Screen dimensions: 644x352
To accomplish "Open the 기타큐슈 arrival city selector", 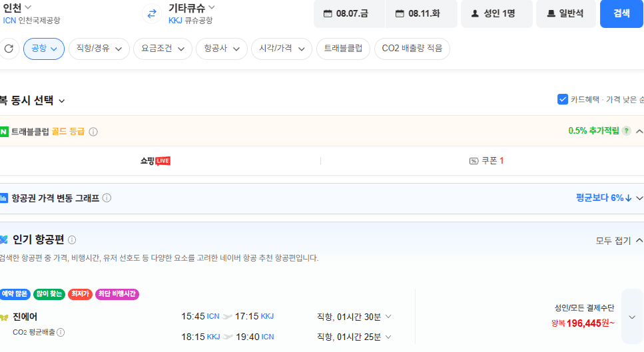I will 191,8.
